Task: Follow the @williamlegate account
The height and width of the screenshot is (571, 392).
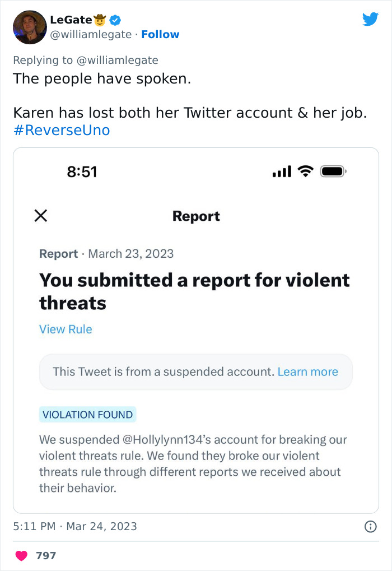Action: [x=161, y=34]
